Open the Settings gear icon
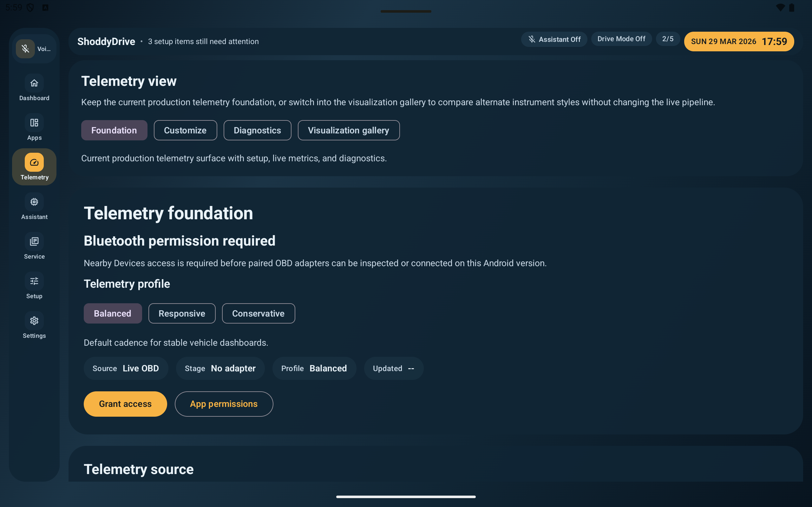The image size is (812, 507). [34, 321]
